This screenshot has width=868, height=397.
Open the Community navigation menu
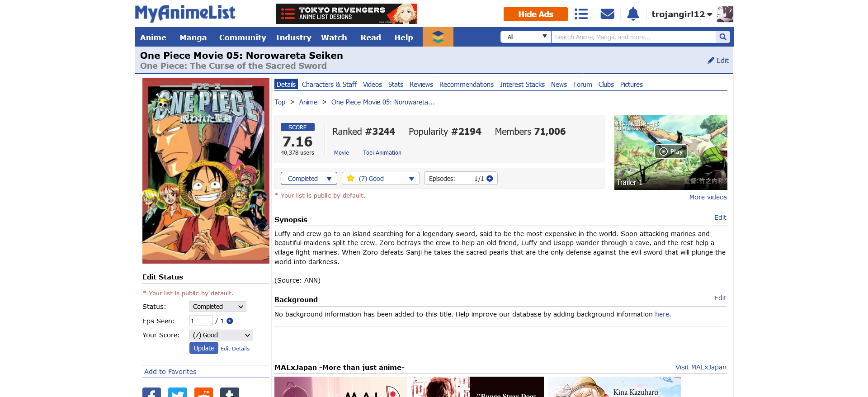click(242, 38)
